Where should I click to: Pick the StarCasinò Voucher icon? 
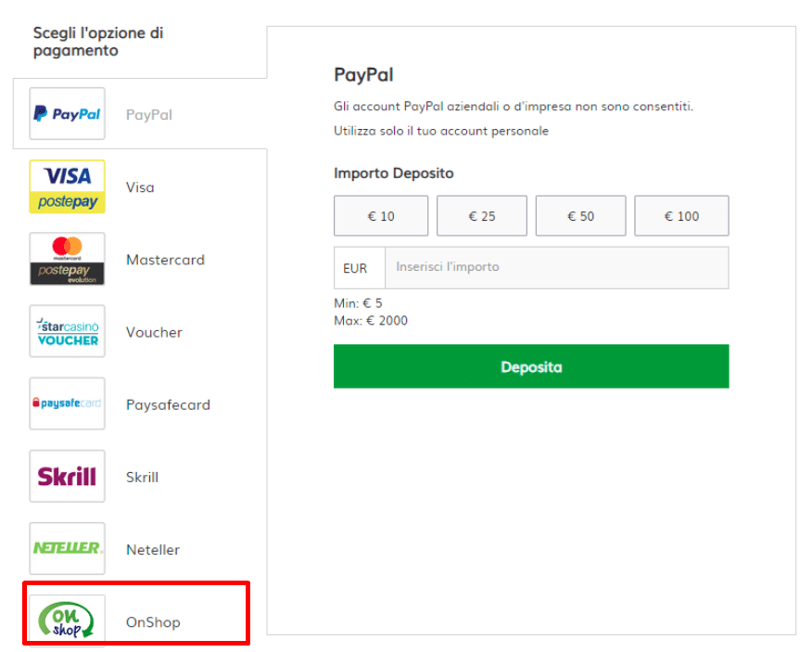point(67,331)
